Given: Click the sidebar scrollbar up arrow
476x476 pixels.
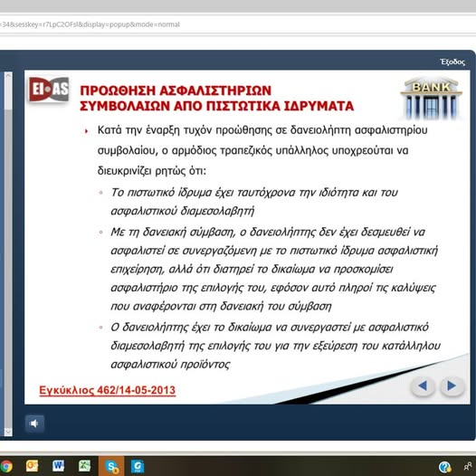Looking at the screenshot, I should [x=8, y=76].
